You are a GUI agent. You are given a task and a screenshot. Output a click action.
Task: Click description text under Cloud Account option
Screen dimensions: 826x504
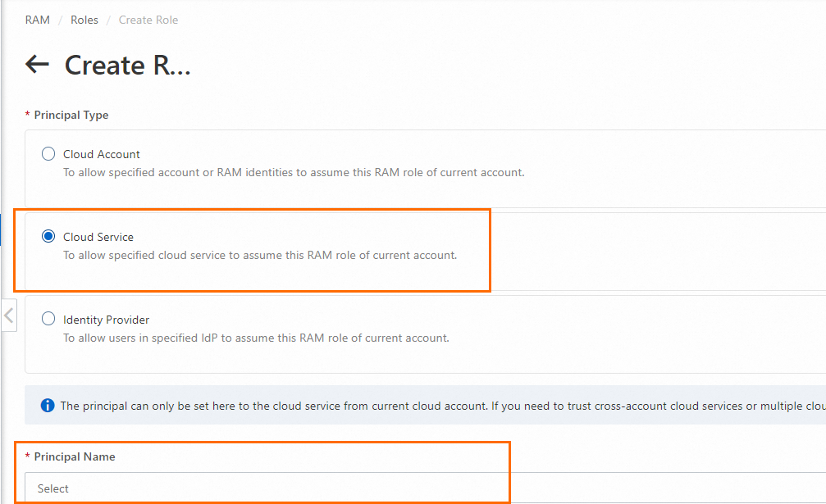pos(294,173)
